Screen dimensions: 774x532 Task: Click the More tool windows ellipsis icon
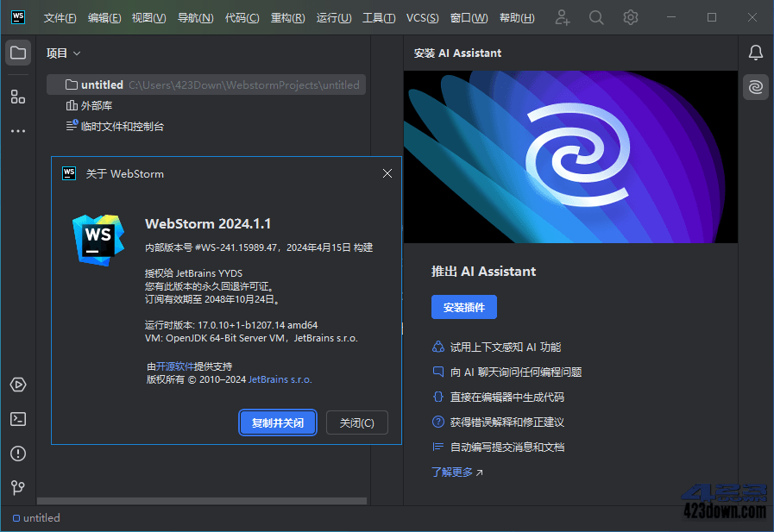[x=18, y=130]
